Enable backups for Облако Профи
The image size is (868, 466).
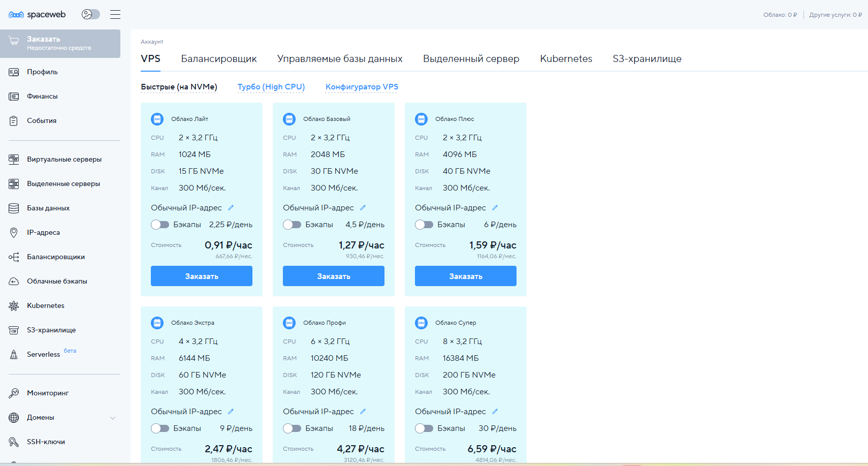[x=292, y=428]
